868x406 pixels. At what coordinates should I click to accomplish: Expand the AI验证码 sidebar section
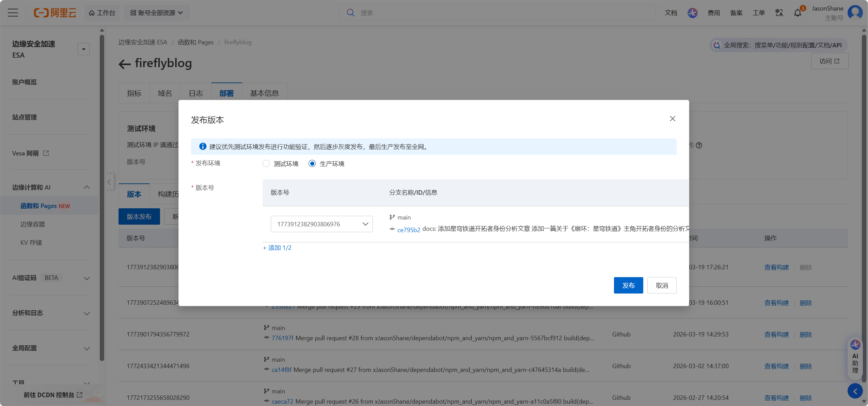[86, 278]
